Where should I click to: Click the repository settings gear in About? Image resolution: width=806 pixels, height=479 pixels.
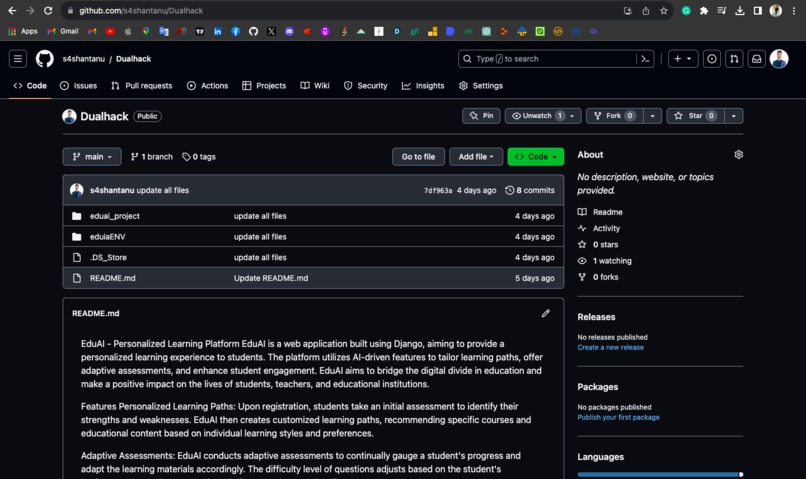tap(739, 155)
